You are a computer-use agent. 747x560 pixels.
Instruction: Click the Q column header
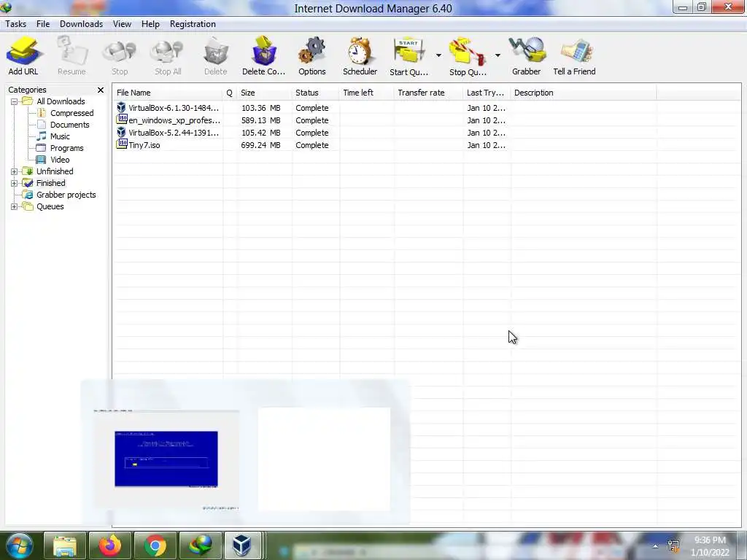click(230, 93)
